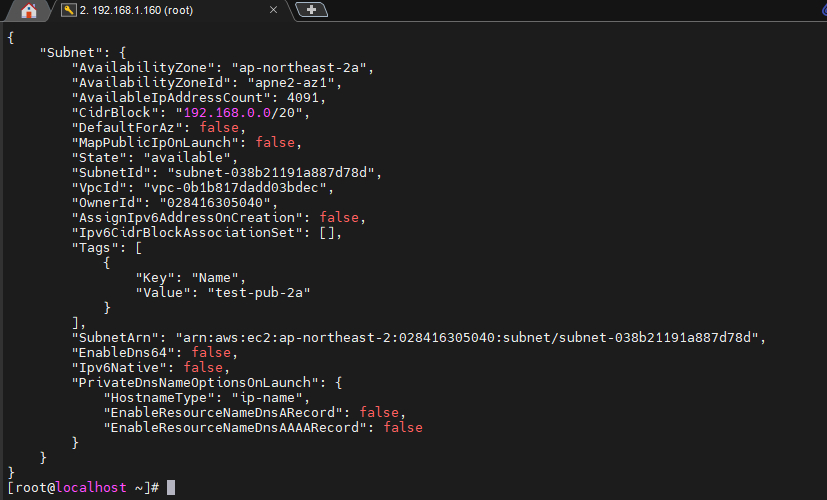Click the "PrivateDnsNameOptionsOnLaunch" key
827x500 pixels.
(x=195, y=383)
